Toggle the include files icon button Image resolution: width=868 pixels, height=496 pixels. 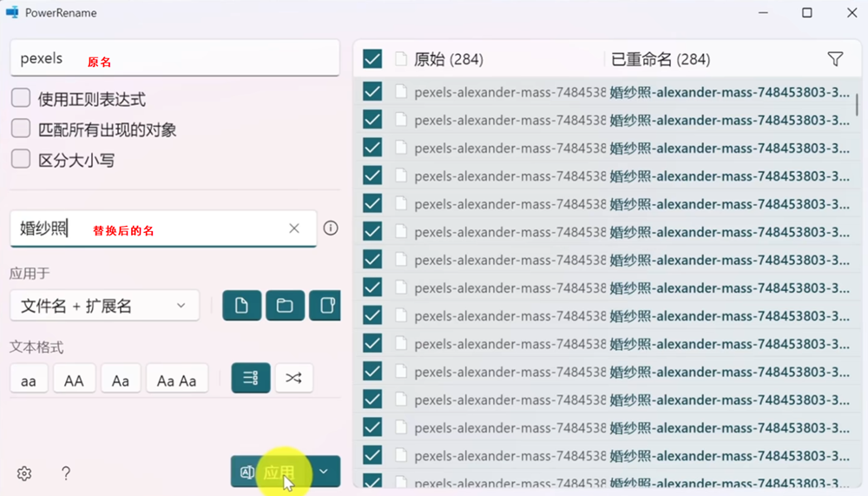(242, 306)
